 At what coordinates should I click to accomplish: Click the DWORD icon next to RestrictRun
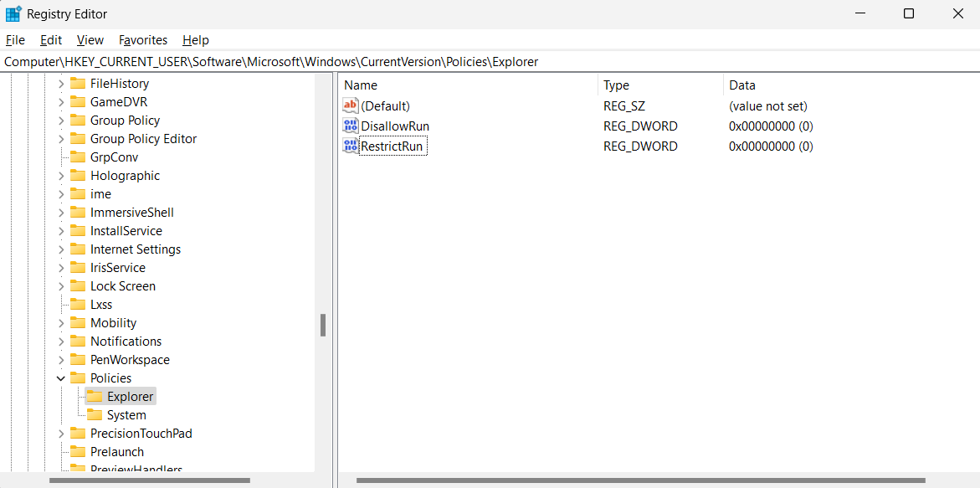(x=350, y=146)
